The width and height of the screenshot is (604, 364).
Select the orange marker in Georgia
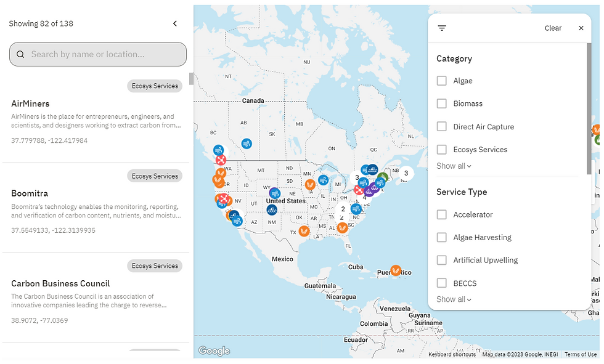[x=343, y=228]
